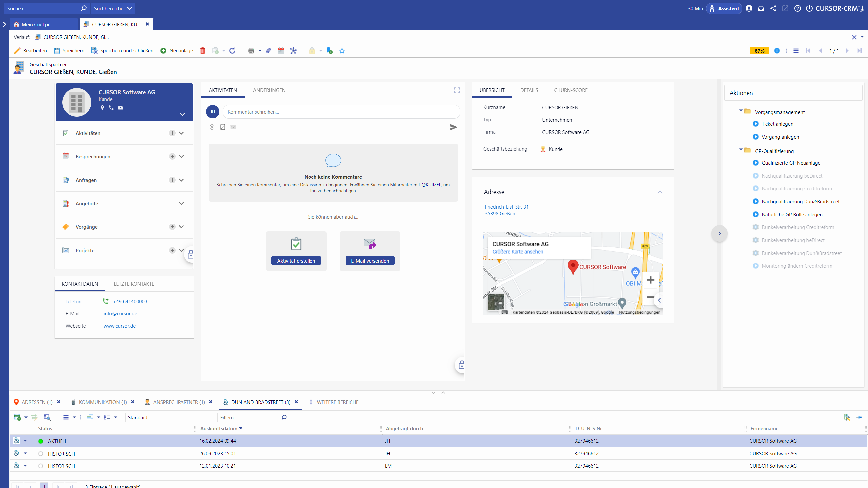This screenshot has height=488, width=868.
Task: Click the printer icon in toolbar
Action: click(251, 51)
